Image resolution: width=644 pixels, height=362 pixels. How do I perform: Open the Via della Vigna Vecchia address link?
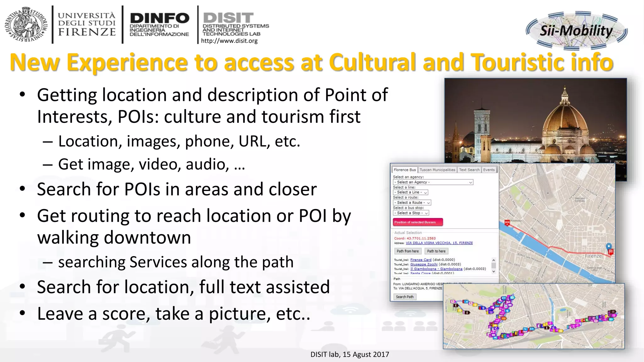439,243
